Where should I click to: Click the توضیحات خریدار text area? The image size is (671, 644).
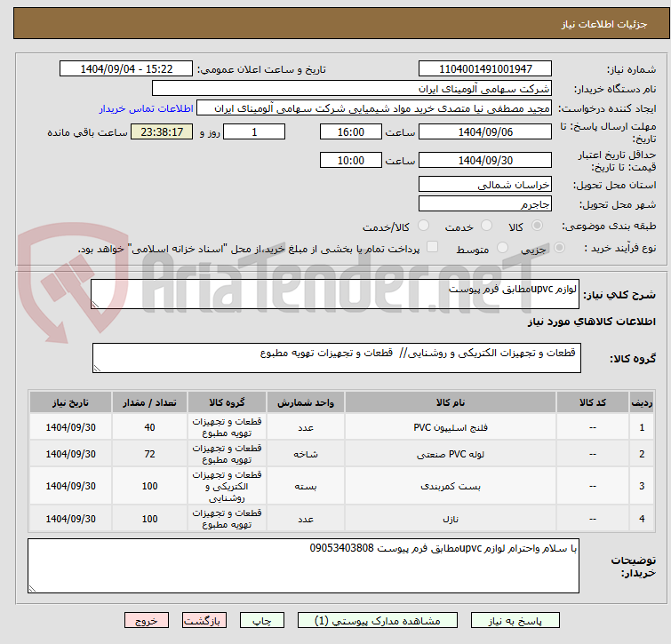303,566
